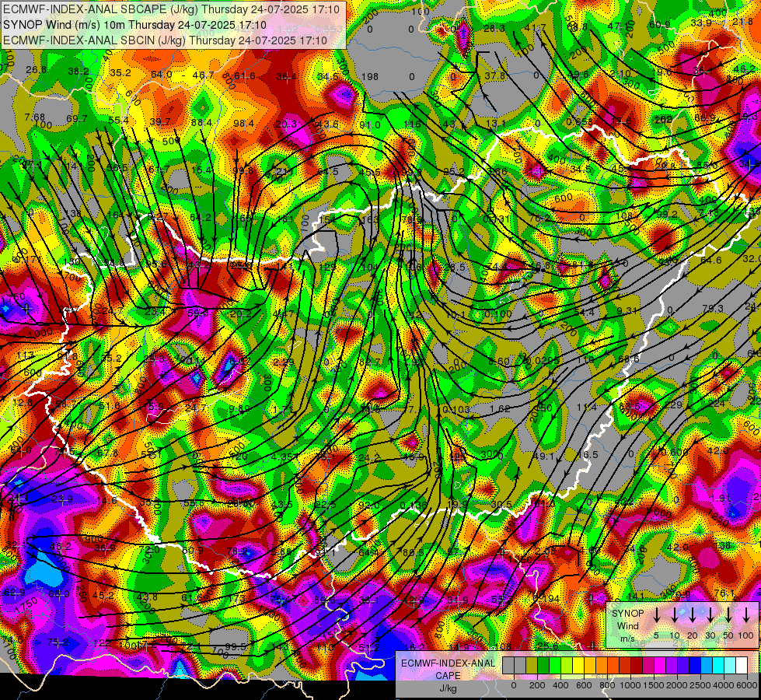Click the '49.1' value on the map
This screenshot has height=700, width=761.
click(543, 456)
